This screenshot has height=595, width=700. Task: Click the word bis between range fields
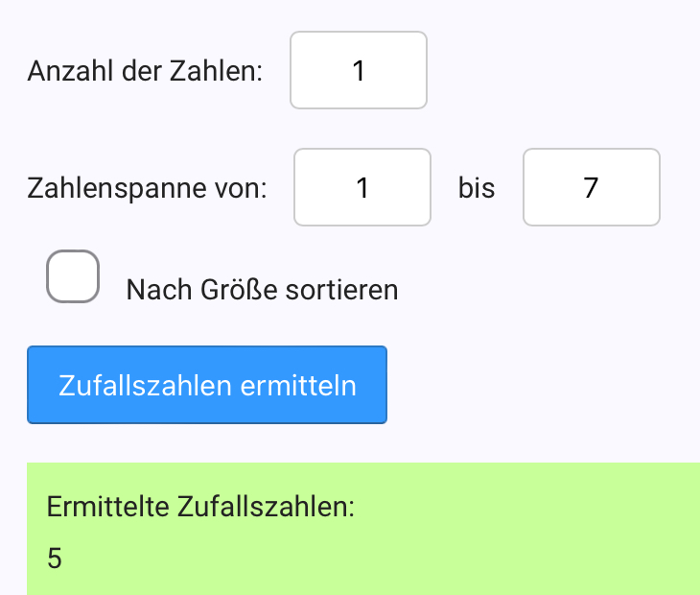point(477,188)
